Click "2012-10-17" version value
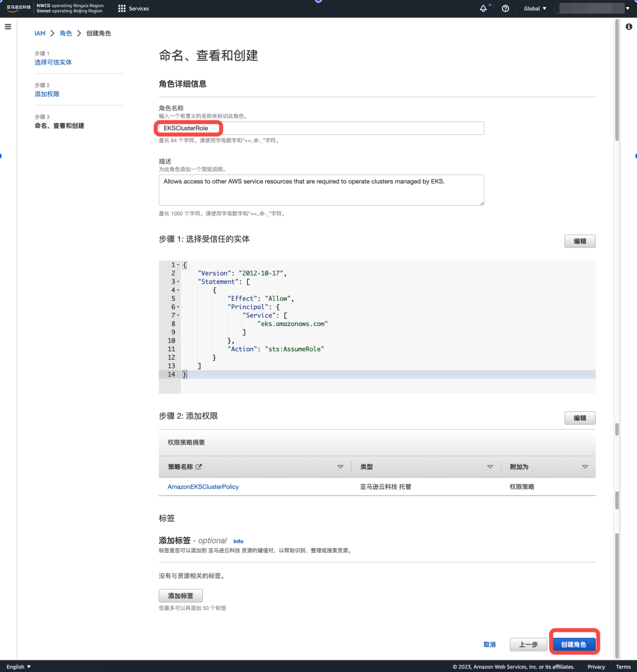637x672 pixels. coord(261,274)
